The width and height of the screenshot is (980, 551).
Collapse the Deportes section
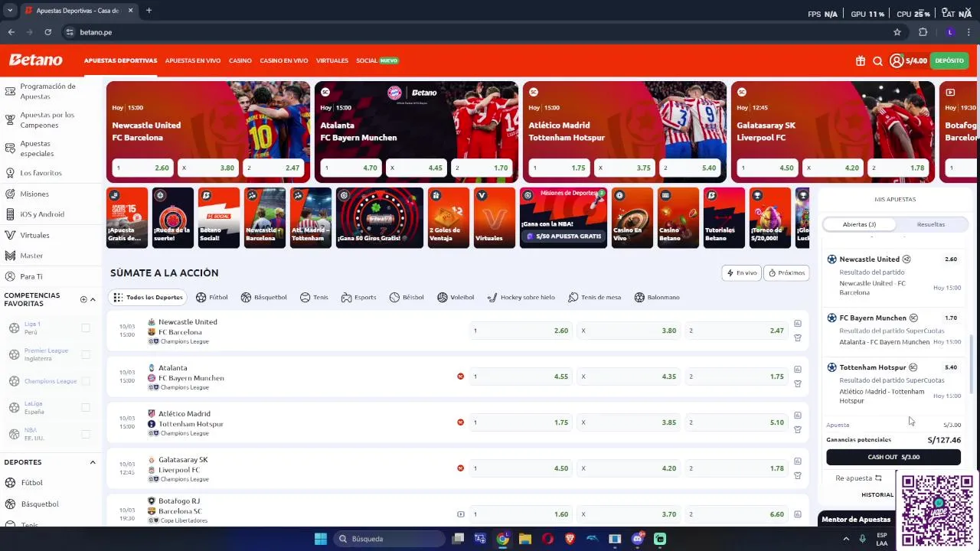(x=93, y=462)
